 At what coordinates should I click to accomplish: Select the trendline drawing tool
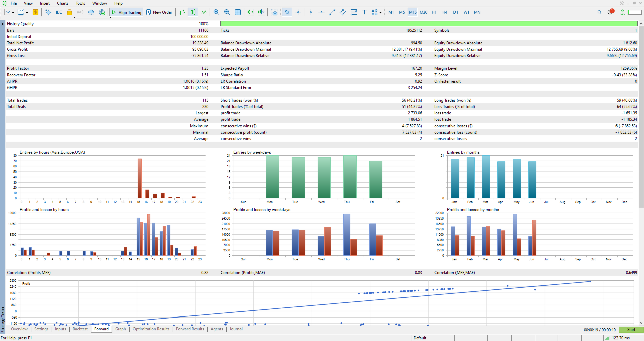tap(332, 12)
